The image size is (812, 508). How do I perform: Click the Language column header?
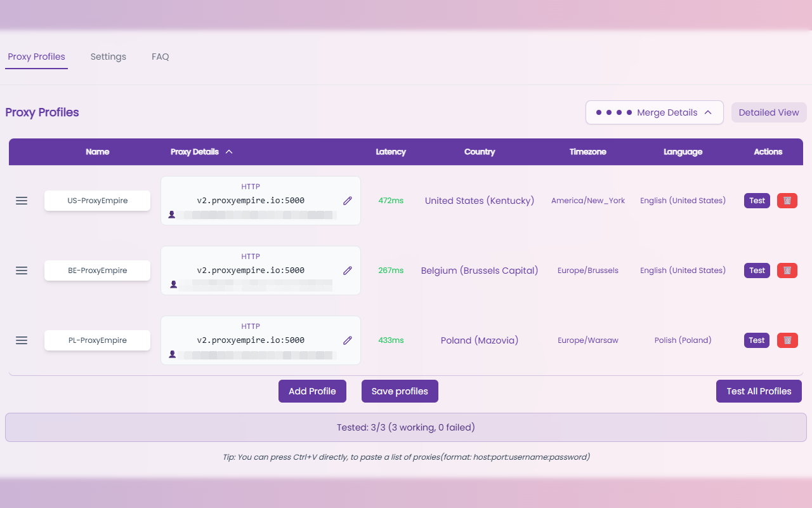[683, 152]
